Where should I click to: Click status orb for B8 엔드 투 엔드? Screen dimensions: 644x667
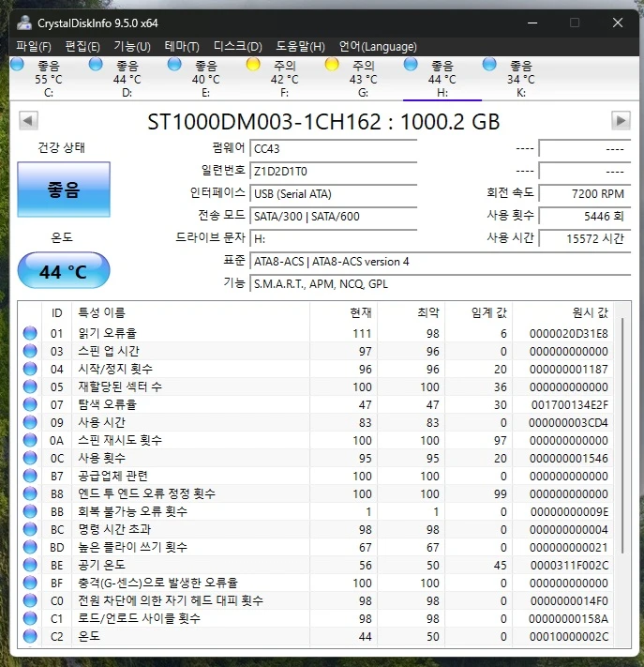[30, 493]
